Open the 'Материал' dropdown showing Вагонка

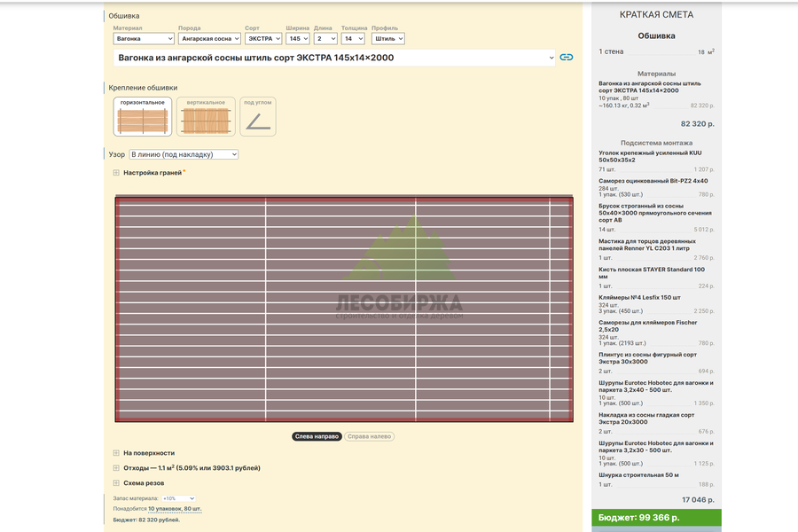(x=144, y=39)
